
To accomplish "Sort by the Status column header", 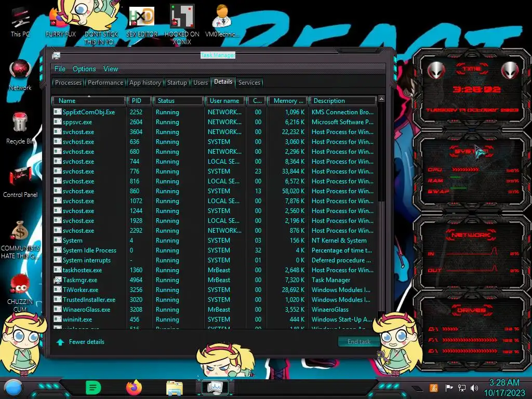I will point(179,101).
